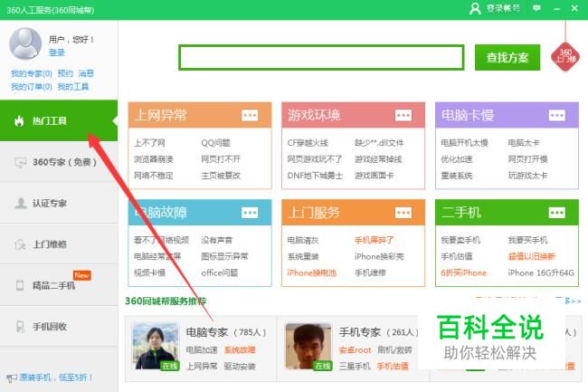Click the flame icon beside 热门工具

coord(19,120)
